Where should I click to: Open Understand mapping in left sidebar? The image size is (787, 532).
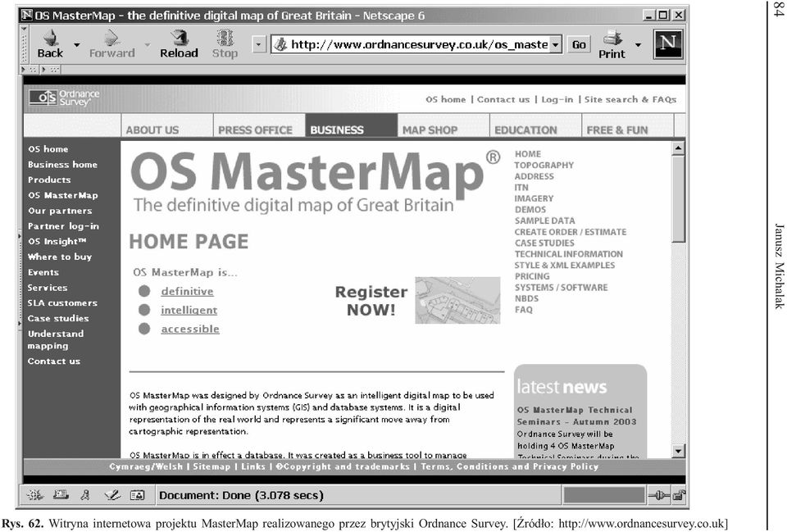(x=56, y=340)
